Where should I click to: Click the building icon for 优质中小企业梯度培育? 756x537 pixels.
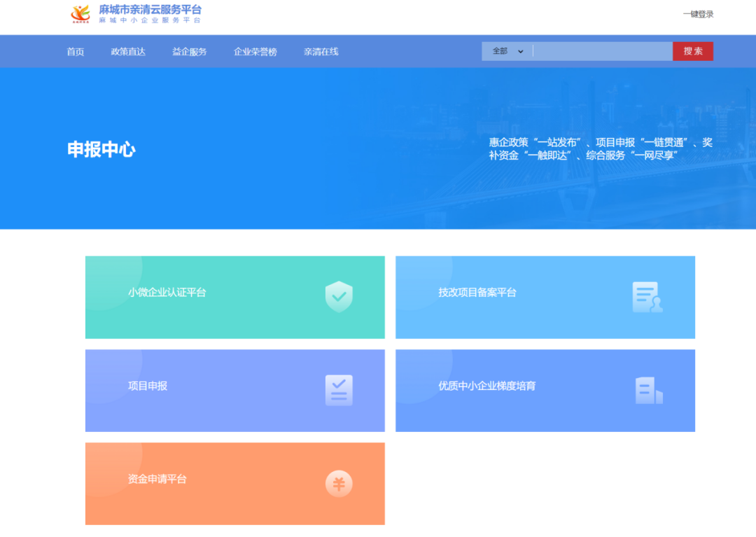(x=647, y=391)
